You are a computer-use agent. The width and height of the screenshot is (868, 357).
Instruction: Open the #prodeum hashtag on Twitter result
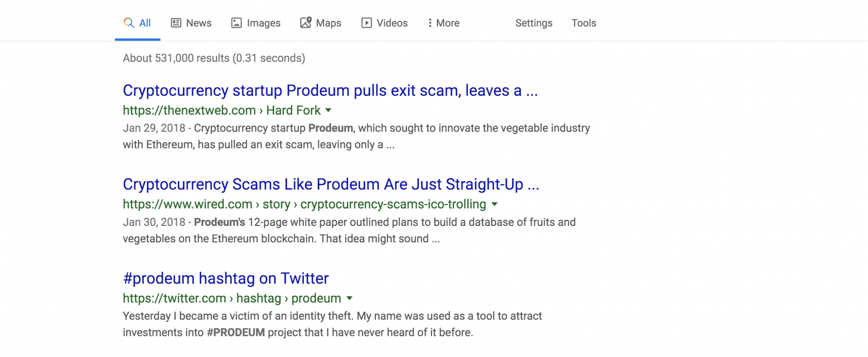tap(226, 278)
